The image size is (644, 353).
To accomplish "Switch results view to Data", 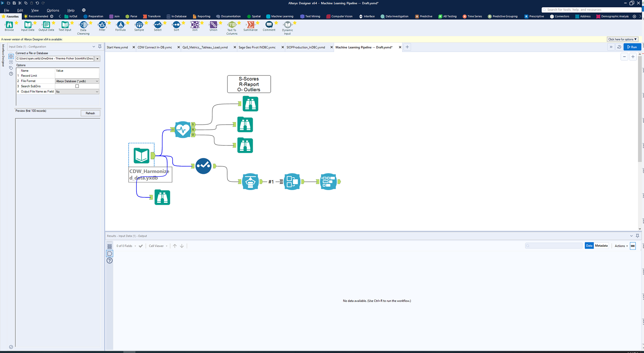I will click(x=589, y=246).
